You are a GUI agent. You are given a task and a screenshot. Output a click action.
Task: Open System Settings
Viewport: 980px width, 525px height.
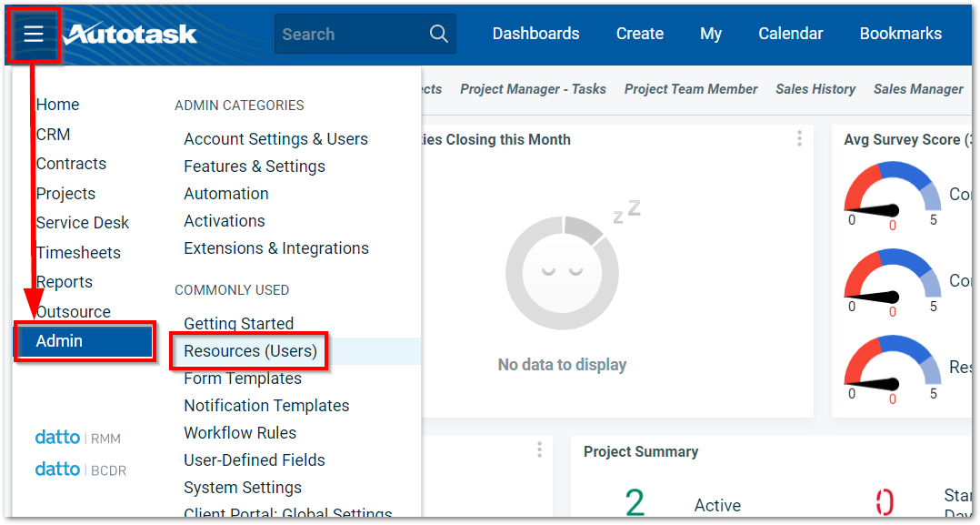point(242,487)
